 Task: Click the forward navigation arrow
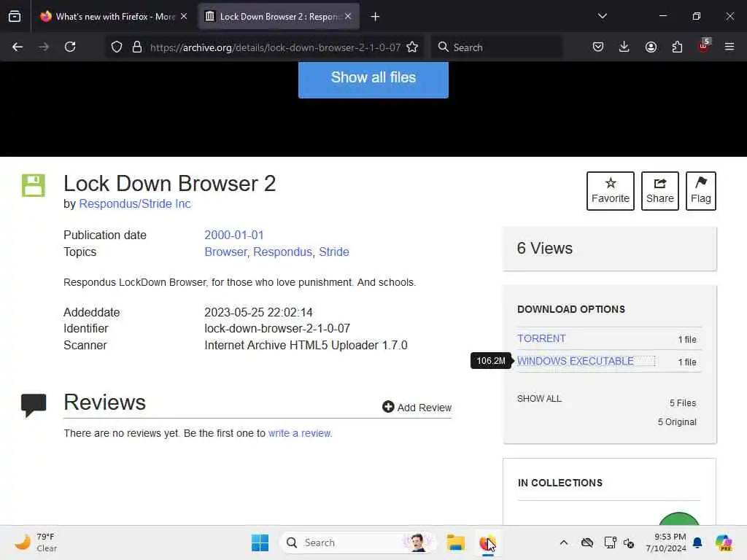pos(44,47)
